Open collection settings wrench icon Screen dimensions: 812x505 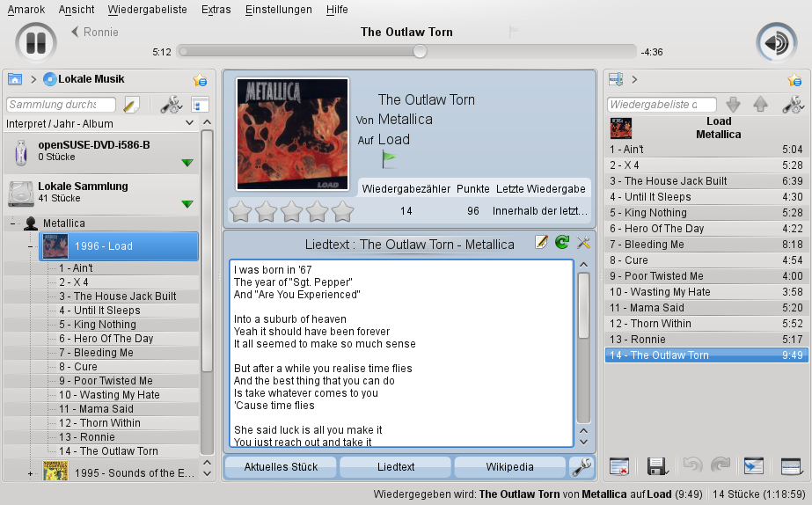click(x=171, y=105)
